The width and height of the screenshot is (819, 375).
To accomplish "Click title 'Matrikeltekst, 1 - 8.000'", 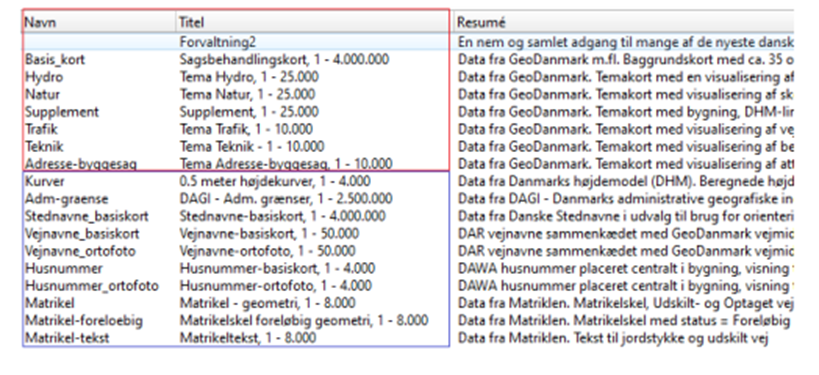I will 248,338.
